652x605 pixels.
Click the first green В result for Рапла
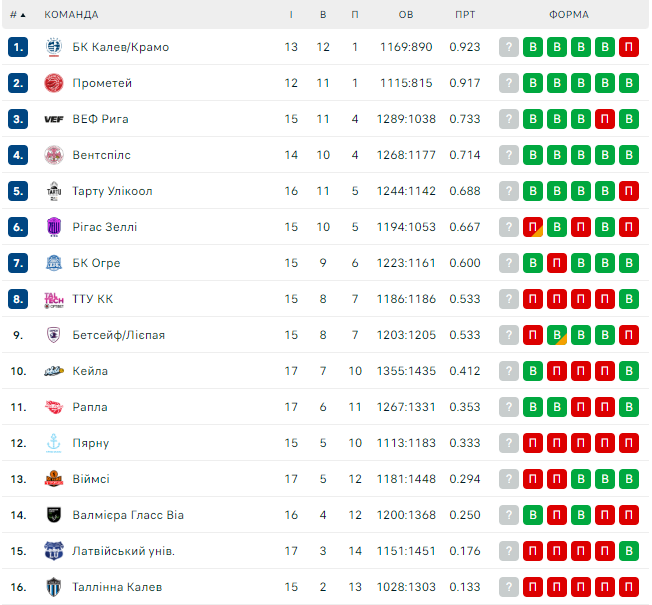tap(533, 407)
